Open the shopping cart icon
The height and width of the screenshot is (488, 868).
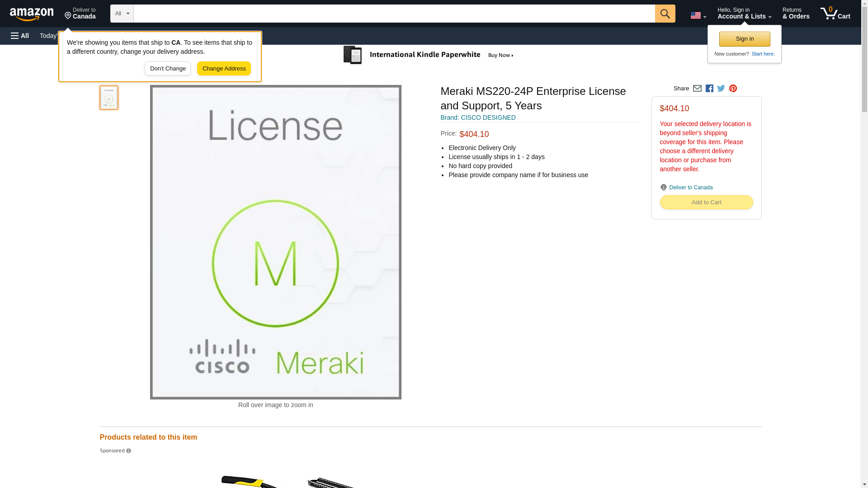pos(835,14)
